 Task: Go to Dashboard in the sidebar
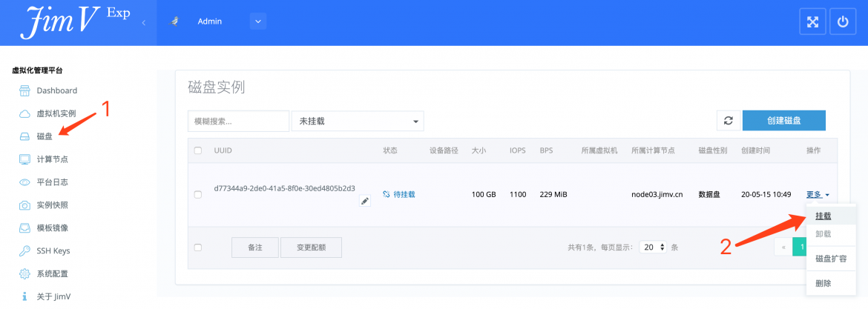click(57, 90)
